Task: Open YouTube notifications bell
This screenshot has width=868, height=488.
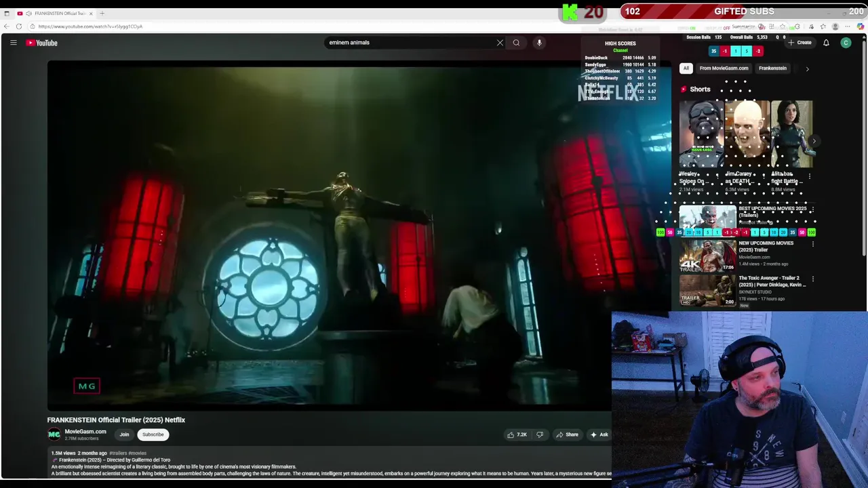Action: pyautogui.click(x=826, y=43)
